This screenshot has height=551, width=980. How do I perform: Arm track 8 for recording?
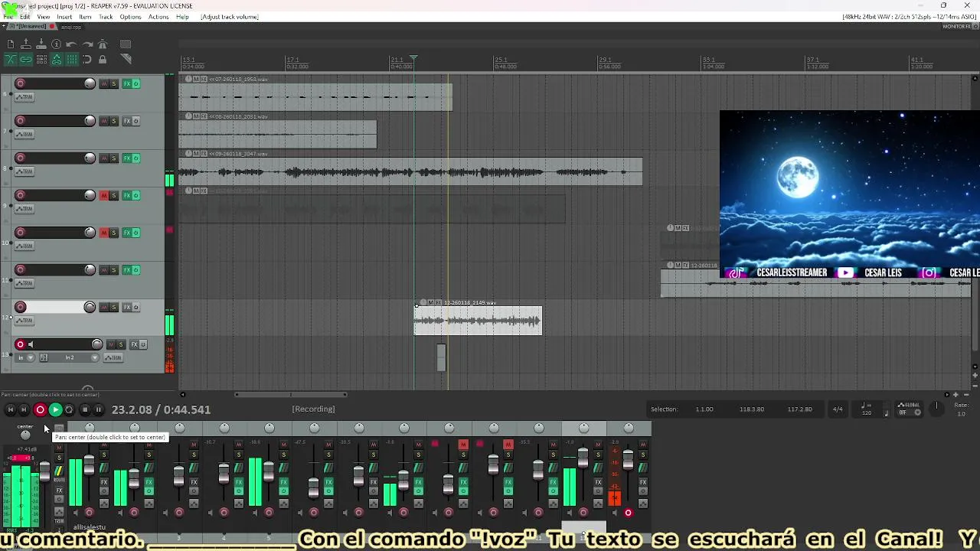(x=21, y=158)
